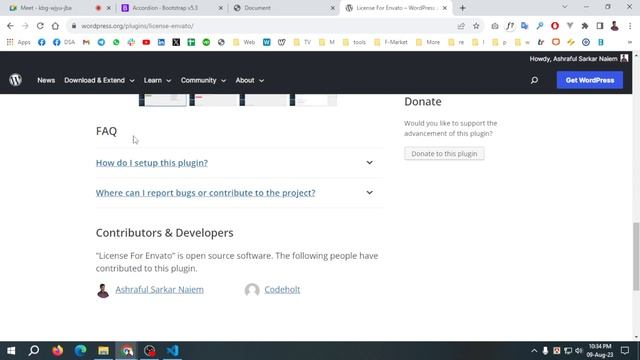The image size is (640, 360).
Task: Open the Gmail bookmark
Action: (86, 42)
